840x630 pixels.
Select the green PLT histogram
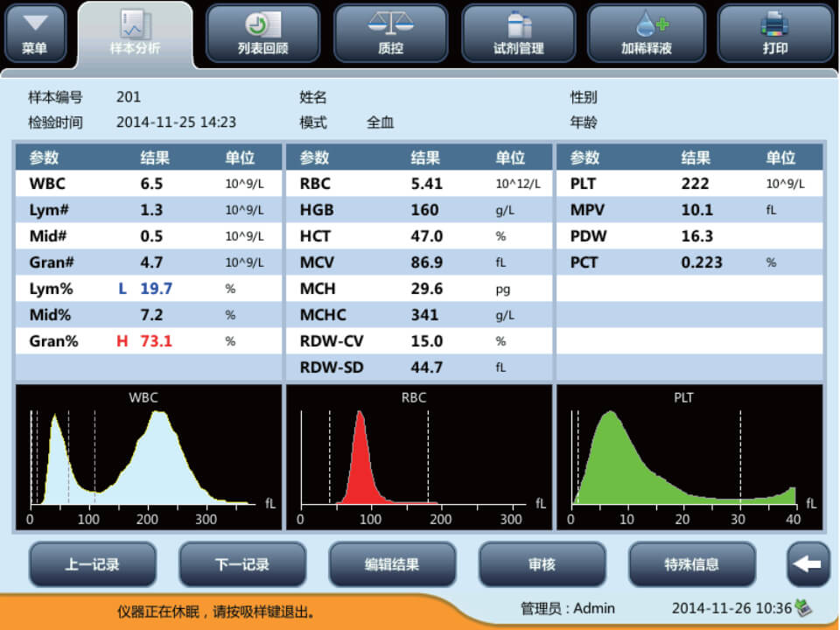pyautogui.click(x=689, y=458)
